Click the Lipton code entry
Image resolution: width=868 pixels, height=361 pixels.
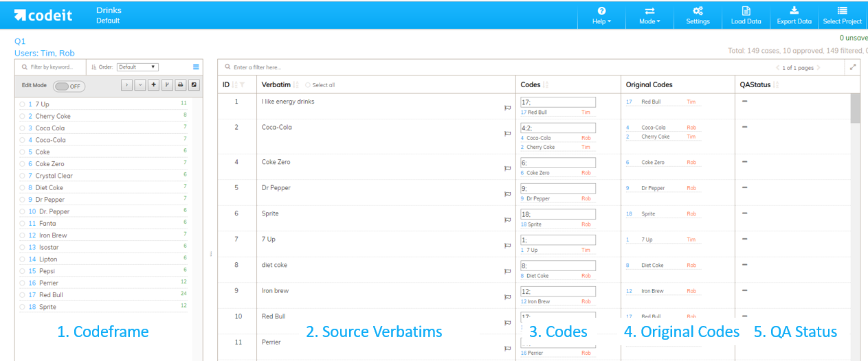pyautogui.click(x=48, y=259)
